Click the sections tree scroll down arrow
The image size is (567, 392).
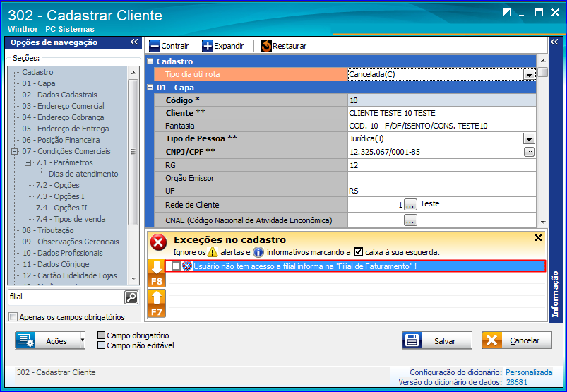[133, 279]
